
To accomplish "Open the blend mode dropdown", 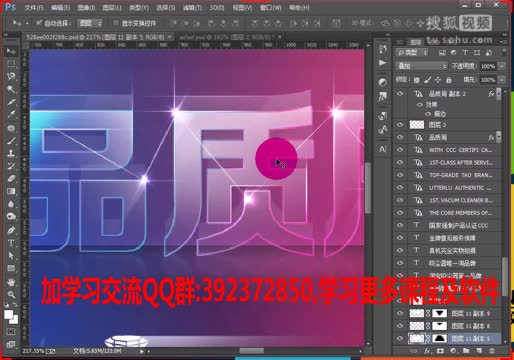I will [x=422, y=66].
